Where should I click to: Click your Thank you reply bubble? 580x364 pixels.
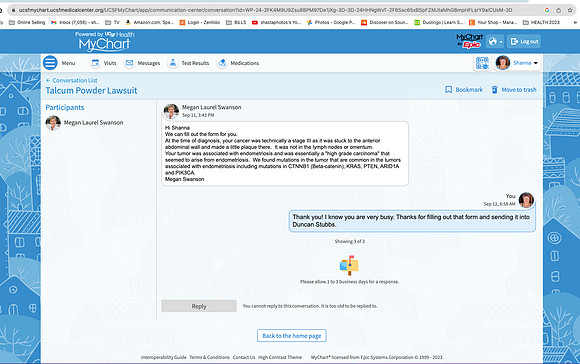412,221
